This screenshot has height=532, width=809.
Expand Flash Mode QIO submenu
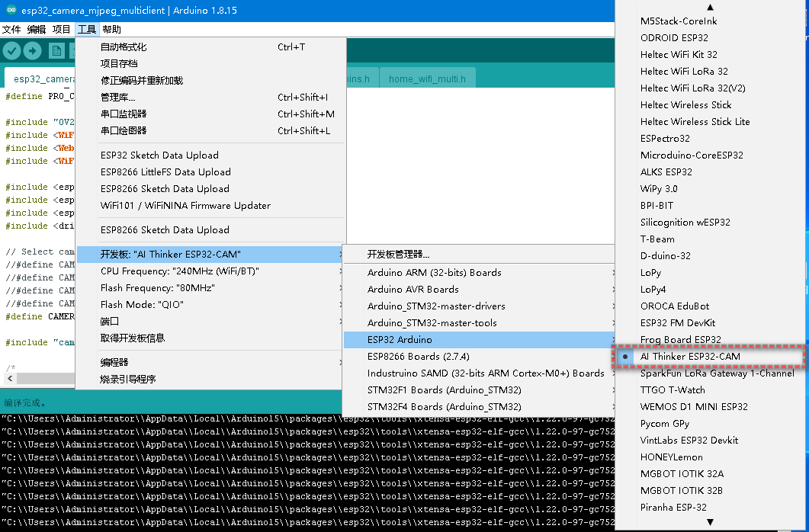(x=210, y=305)
